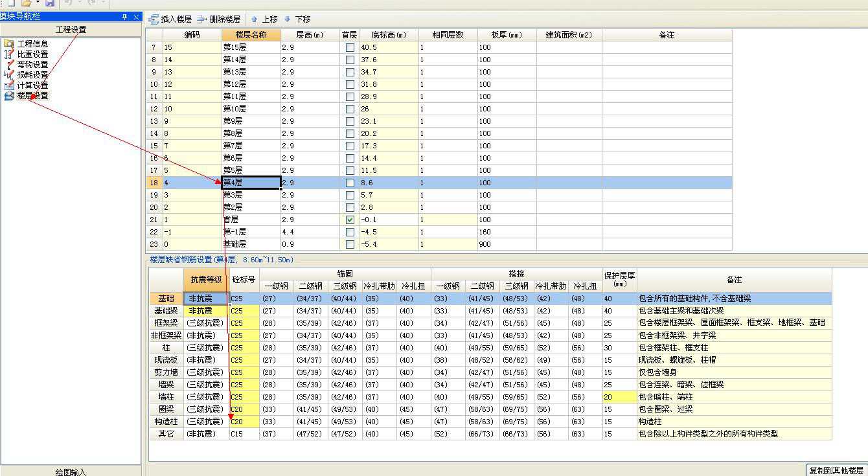
Task: Click the pin icon of 模块导航栏 panel
Action: pos(125,17)
